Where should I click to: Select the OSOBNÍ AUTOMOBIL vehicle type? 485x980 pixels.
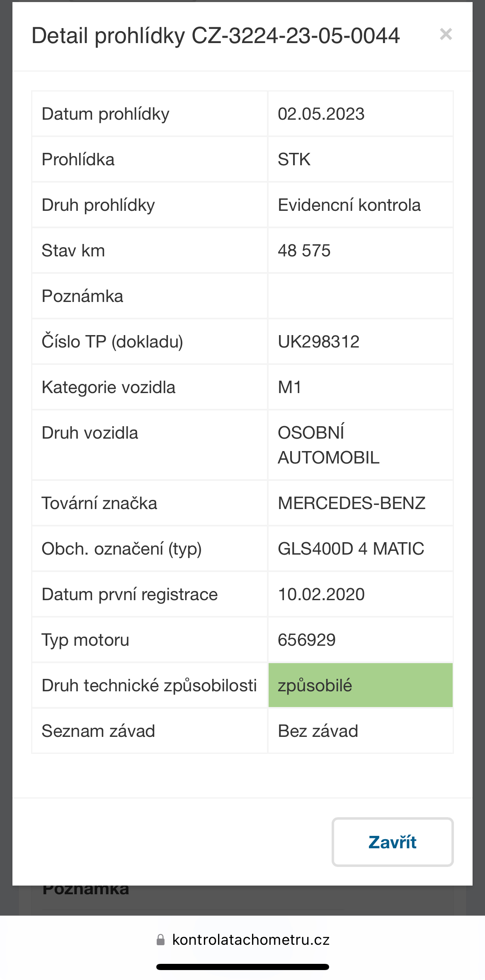[329, 445]
